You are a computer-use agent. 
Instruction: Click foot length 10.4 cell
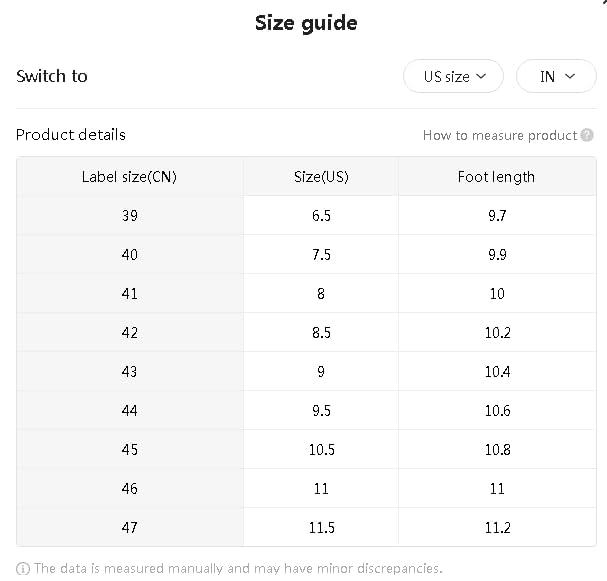click(x=497, y=372)
